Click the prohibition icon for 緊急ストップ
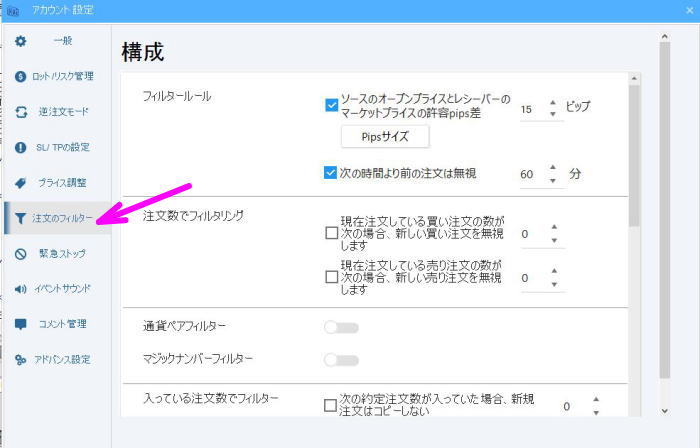 click(21, 253)
